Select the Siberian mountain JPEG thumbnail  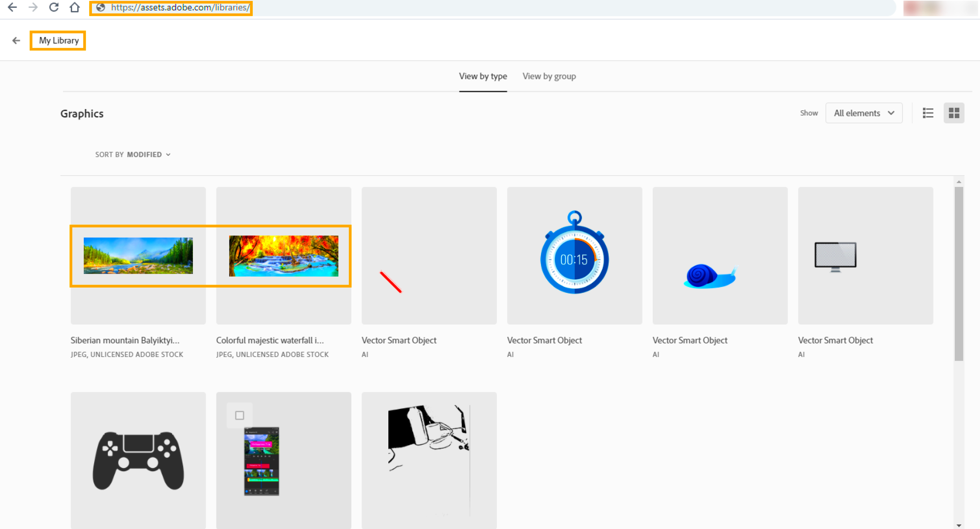coord(139,255)
